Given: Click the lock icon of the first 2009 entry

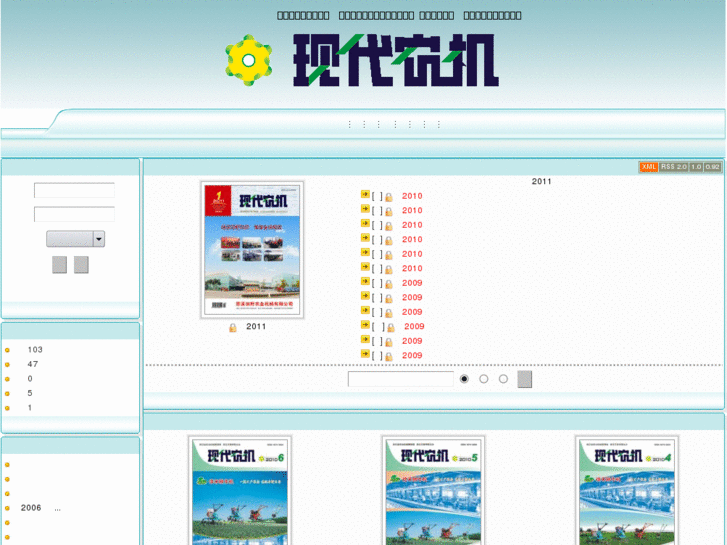Looking at the screenshot, I should [389, 284].
